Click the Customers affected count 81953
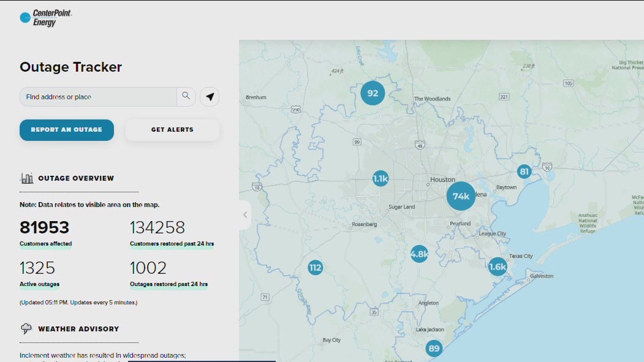Viewport: 644px width, 362px height. pos(45,228)
